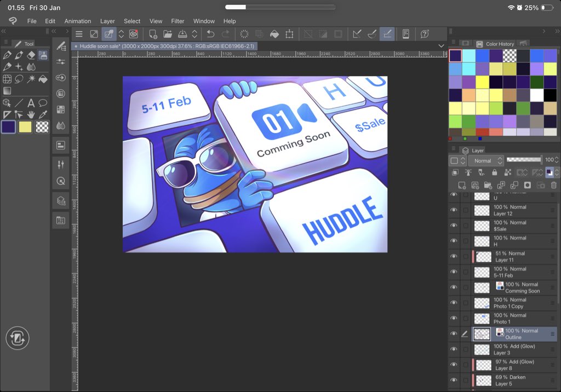Expand arrows next to the snap-edit icon
Image resolution: width=561 pixels, height=392 pixels.
pos(121,34)
